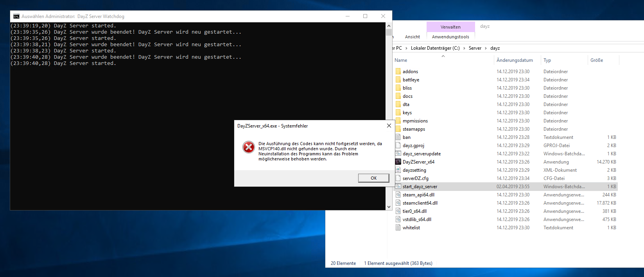Select the start_dayz_server file name

(x=420, y=187)
